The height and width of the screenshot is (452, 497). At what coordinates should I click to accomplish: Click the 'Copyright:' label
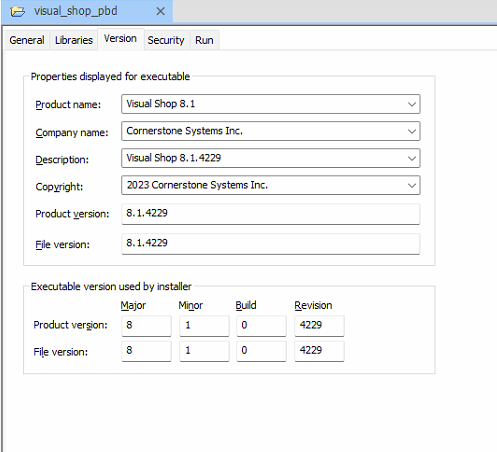pyautogui.click(x=59, y=187)
